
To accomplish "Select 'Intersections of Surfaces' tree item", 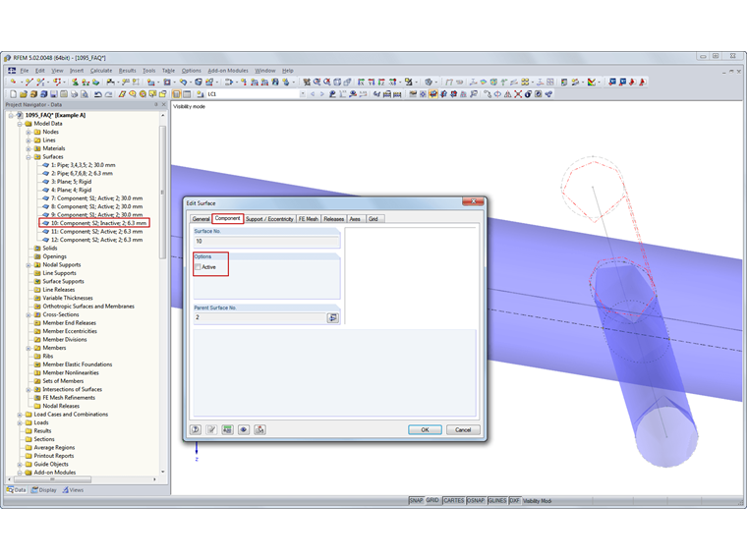I will click(73, 389).
